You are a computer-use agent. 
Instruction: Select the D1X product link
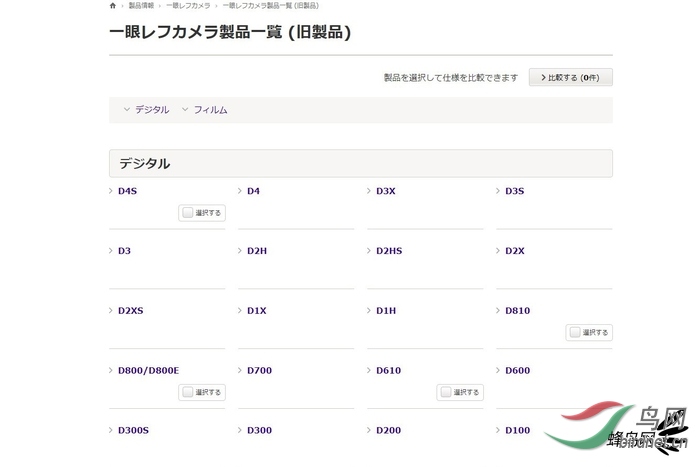[x=257, y=311]
